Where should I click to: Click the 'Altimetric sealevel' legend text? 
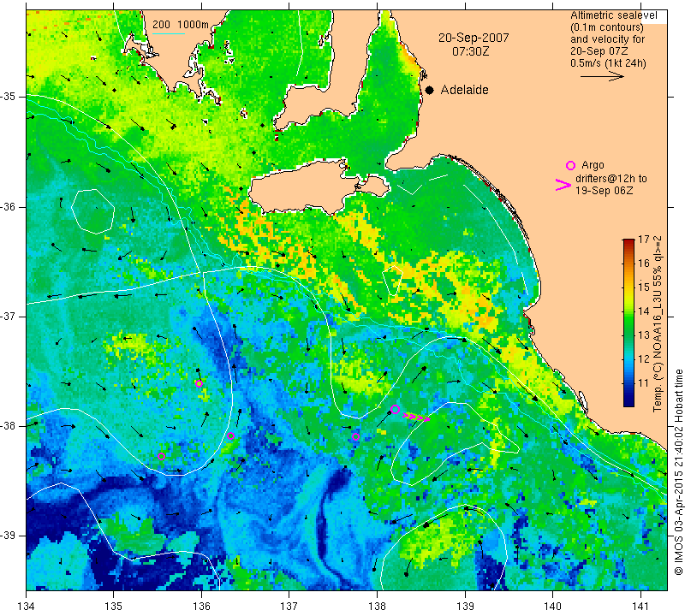pos(614,15)
